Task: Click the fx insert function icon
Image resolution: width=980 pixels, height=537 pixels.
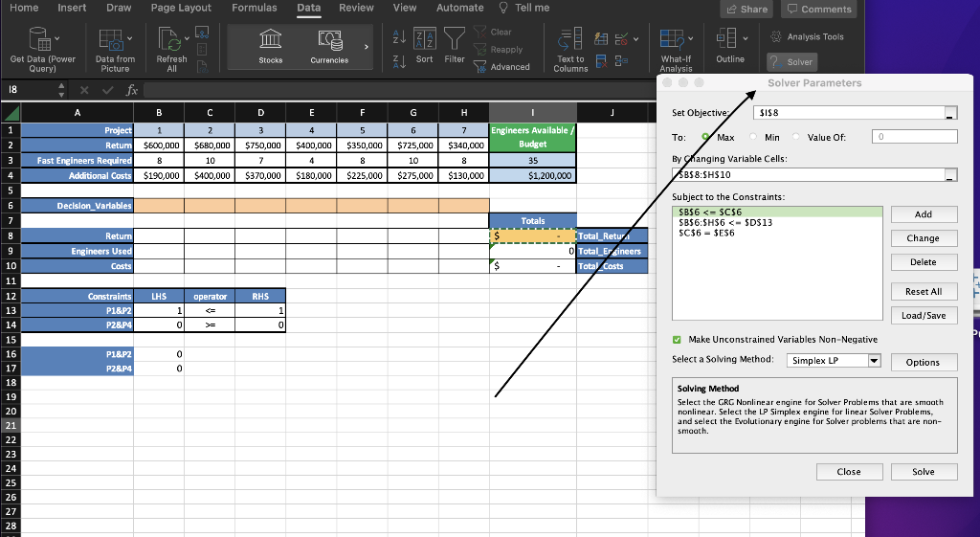Action: 131,90
